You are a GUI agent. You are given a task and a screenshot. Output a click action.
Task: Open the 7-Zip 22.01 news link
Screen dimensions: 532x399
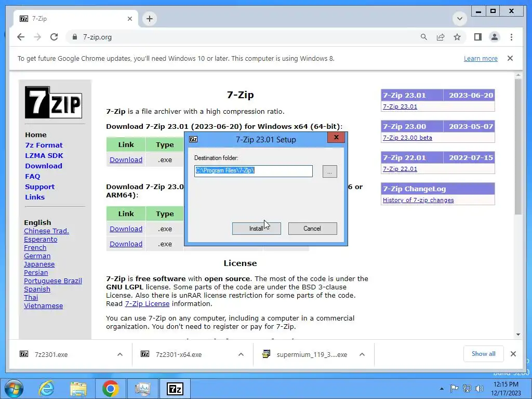click(x=400, y=169)
